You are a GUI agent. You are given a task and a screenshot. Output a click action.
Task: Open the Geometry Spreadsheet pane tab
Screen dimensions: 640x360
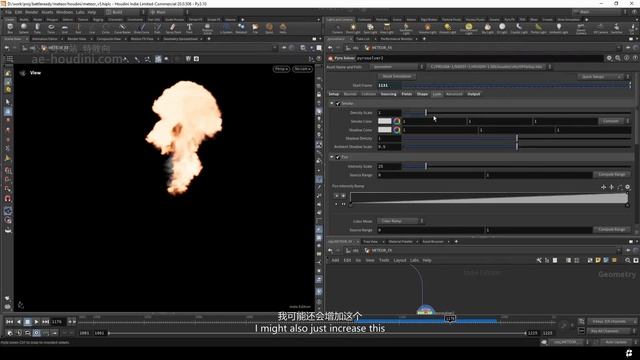(181, 39)
